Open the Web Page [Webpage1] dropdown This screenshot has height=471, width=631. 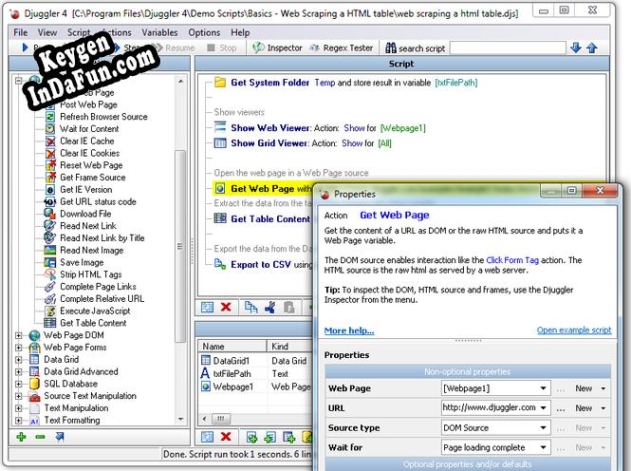tap(543, 388)
